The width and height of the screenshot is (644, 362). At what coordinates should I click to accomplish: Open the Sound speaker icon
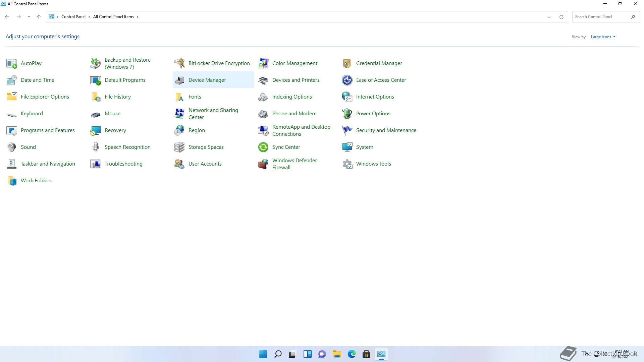tap(12, 147)
